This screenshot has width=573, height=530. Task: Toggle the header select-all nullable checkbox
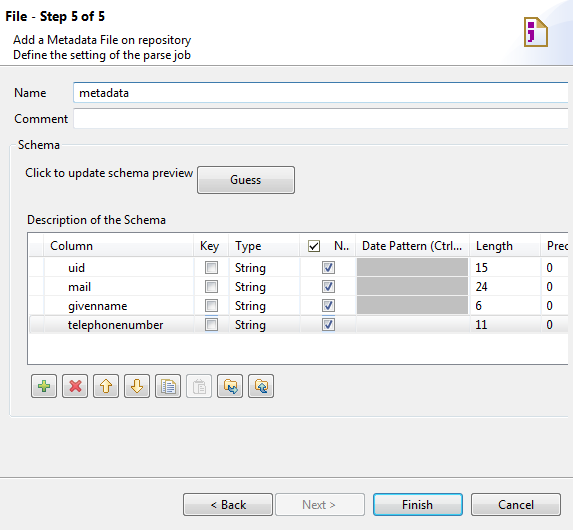pyautogui.click(x=314, y=246)
